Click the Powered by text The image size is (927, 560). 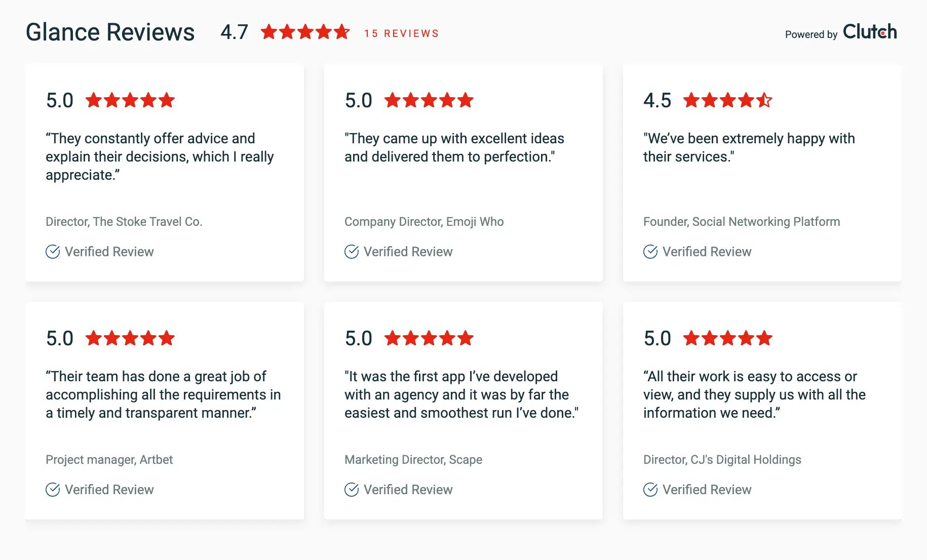pyautogui.click(x=810, y=34)
